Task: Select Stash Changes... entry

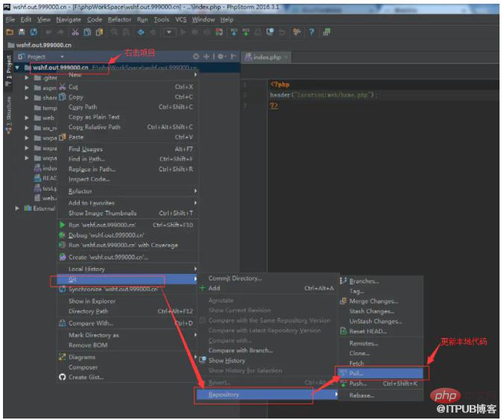Action: 381,311
